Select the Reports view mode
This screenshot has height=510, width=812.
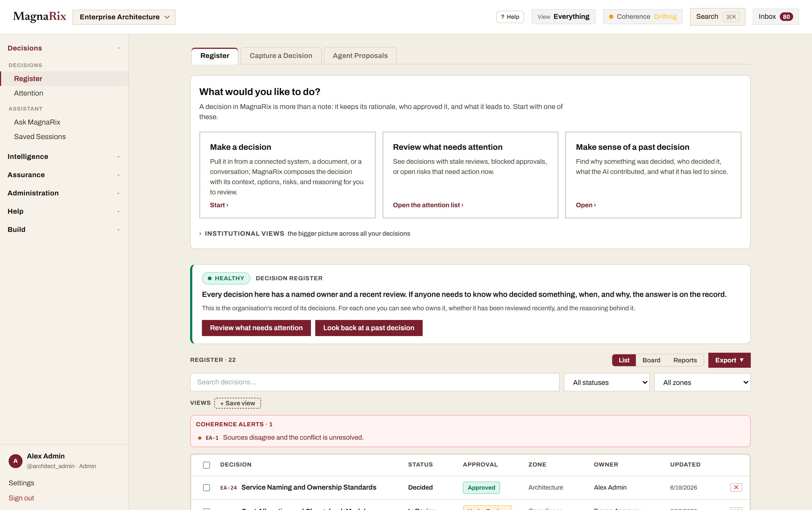(x=685, y=360)
